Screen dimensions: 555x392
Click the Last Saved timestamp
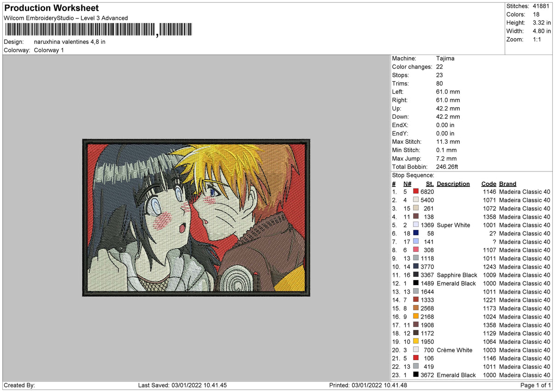click(183, 386)
